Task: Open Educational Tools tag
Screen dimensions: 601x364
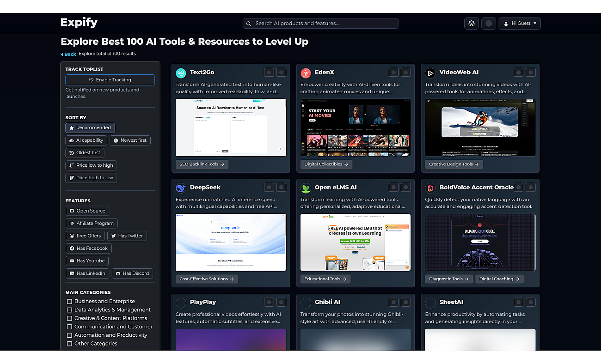Action: (325, 279)
